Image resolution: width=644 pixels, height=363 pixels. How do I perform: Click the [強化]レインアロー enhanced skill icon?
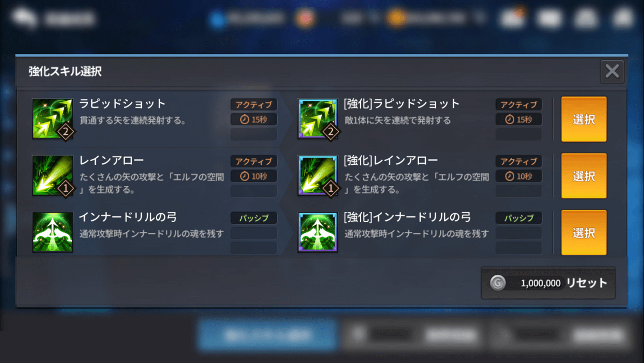(x=317, y=176)
